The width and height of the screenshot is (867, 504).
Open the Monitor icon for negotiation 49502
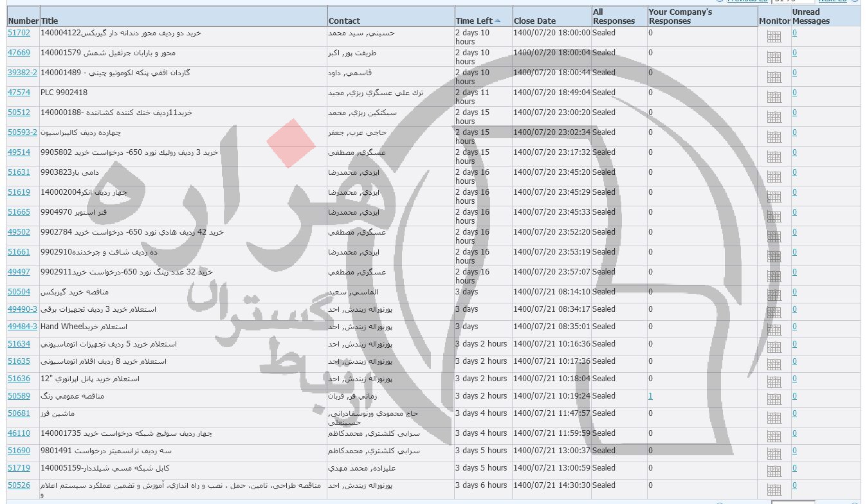pyautogui.click(x=774, y=237)
